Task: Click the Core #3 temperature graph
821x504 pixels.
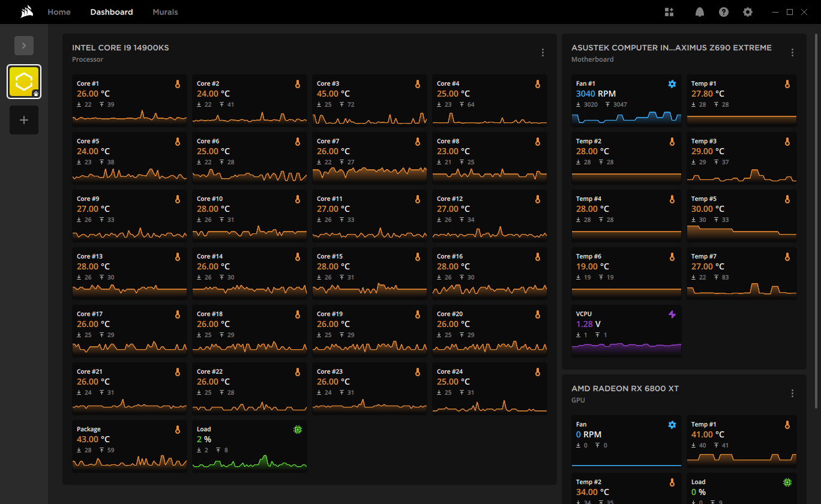Action: tap(369, 118)
